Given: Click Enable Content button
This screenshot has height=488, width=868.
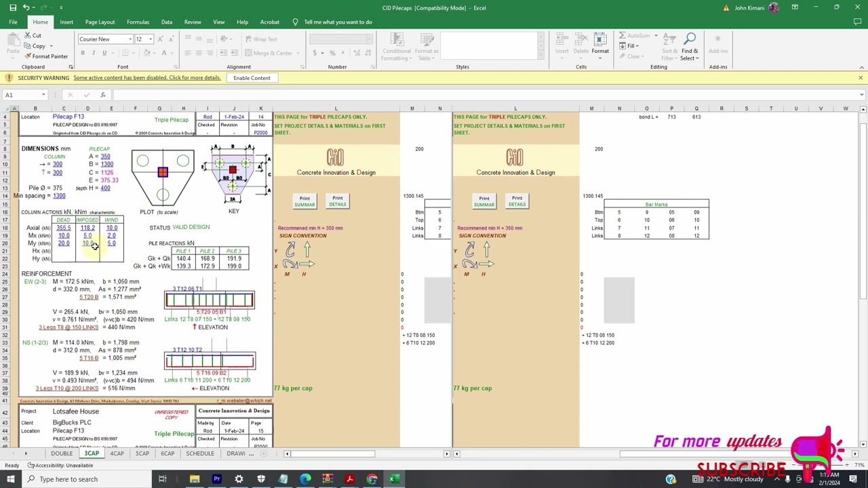Looking at the screenshot, I should [x=252, y=78].
